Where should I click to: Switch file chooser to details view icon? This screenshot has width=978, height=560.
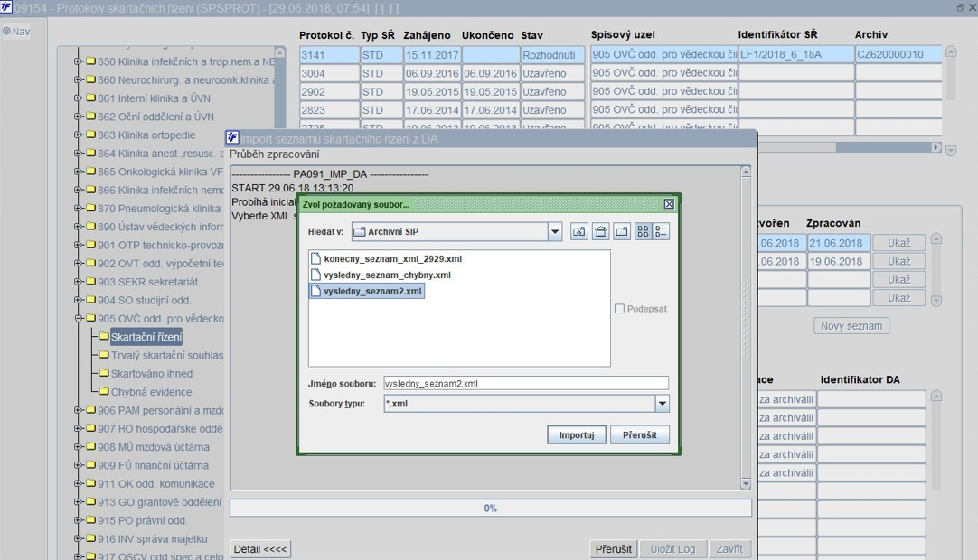pos(661,232)
